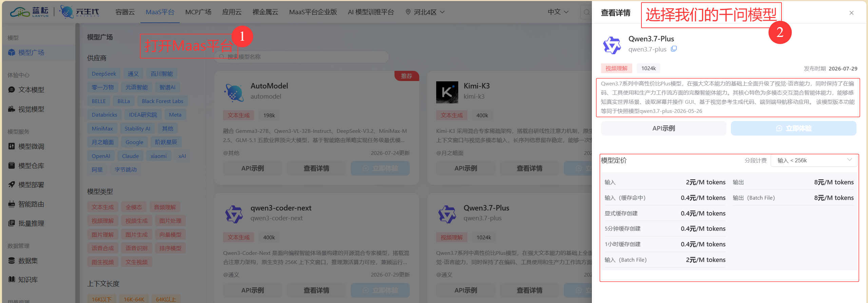The height and width of the screenshot is (303, 868).
Task: Click the 蓝耘 Lanyun cloud logo
Action: [30, 12]
